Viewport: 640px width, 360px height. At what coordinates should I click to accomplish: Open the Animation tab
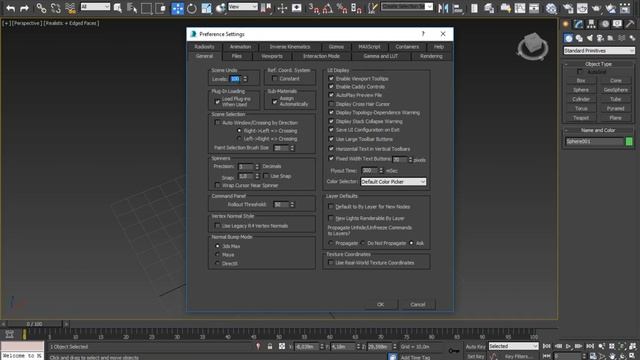click(x=240, y=47)
